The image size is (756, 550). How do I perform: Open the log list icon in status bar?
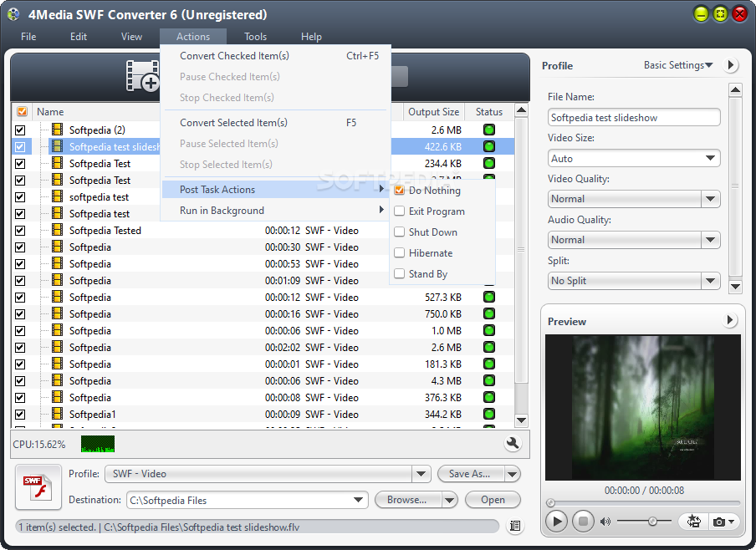(515, 526)
